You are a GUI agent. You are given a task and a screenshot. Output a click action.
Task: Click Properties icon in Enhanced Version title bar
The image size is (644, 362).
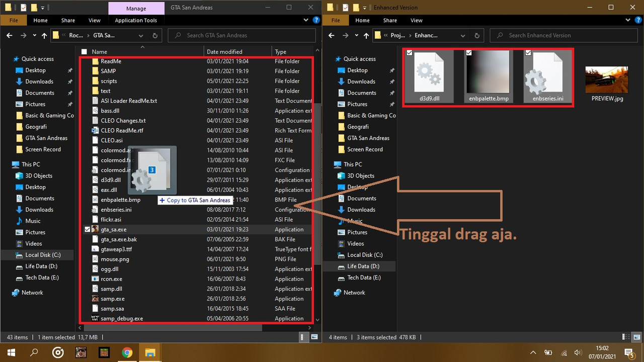click(346, 8)
